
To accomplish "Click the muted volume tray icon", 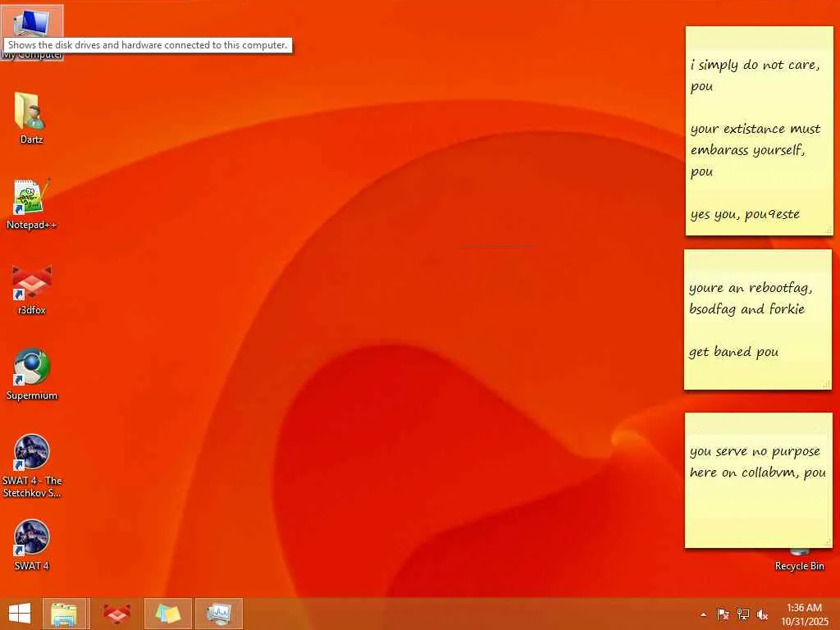I will [762, 614].
